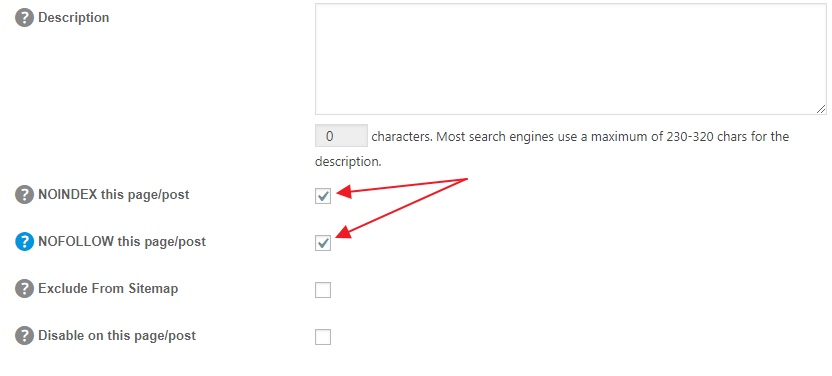Click the NOINDEX this page/post label text

point(114,195)
